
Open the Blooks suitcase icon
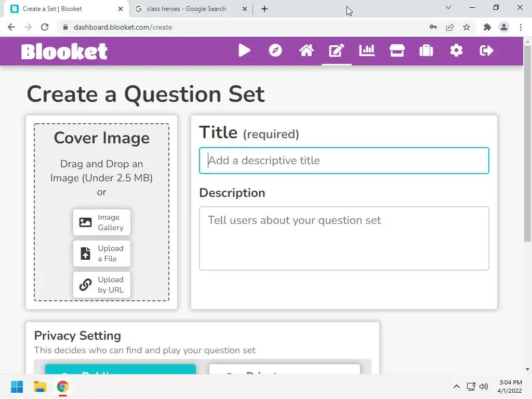[x=426, y=50]
